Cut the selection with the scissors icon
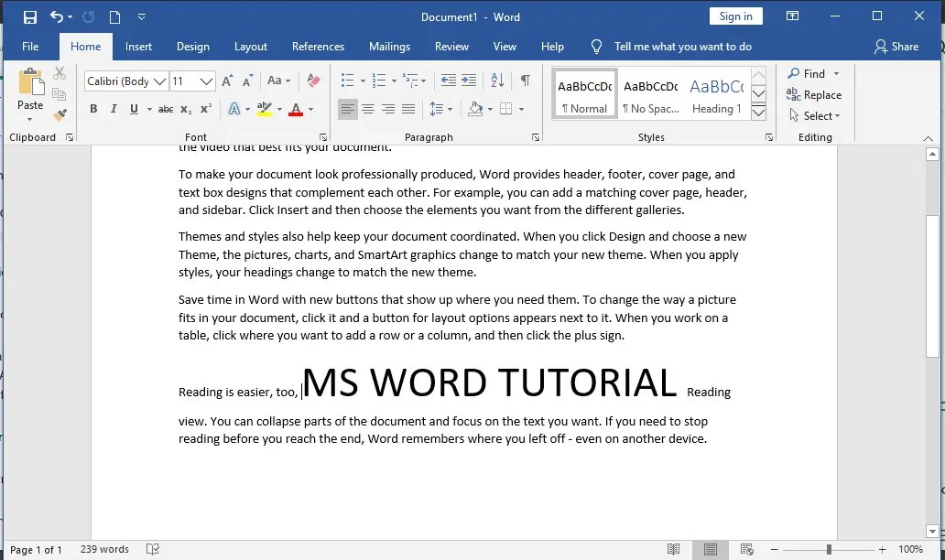The height and width of the screenshot is (560, 945). (59, 73)
